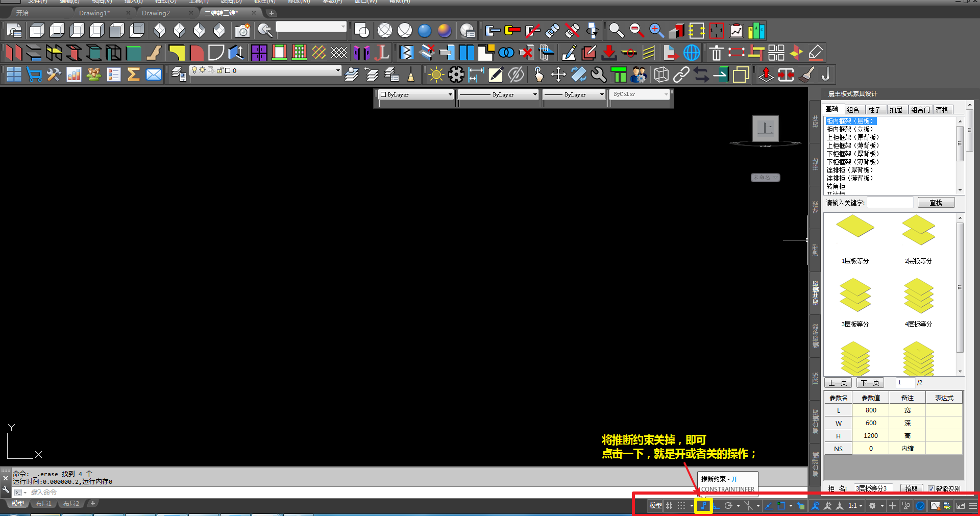Click the camera snapshot toolbar icon

pos(242,31)
